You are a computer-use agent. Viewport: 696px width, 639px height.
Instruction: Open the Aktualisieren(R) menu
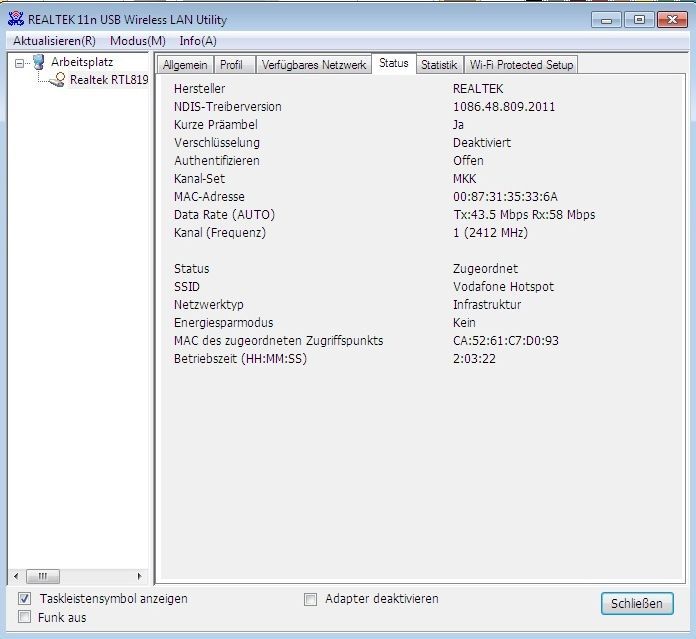54,41
